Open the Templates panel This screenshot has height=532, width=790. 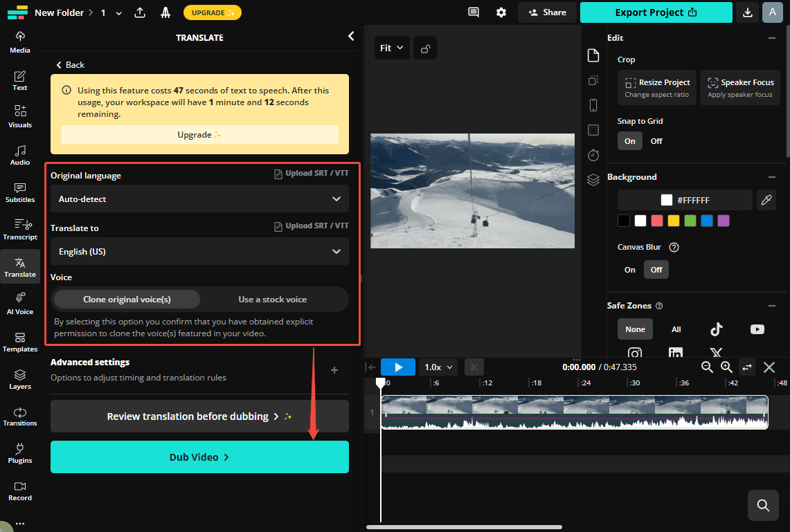(20, 342)
